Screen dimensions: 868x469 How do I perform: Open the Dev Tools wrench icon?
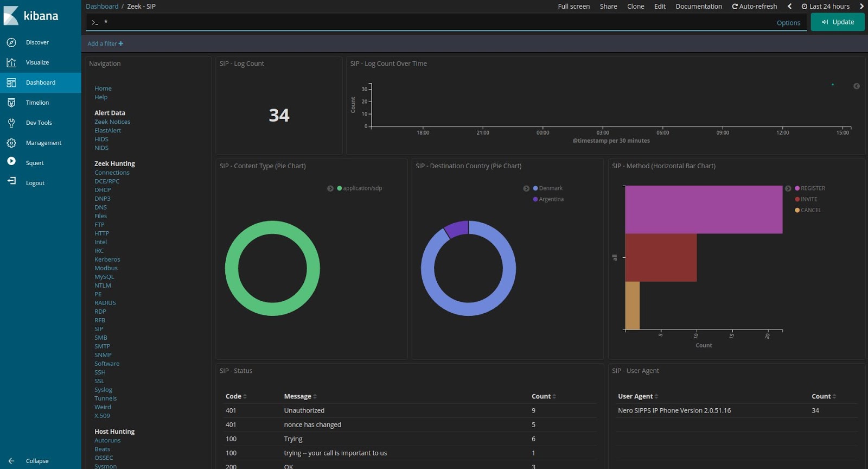(11, 123)
